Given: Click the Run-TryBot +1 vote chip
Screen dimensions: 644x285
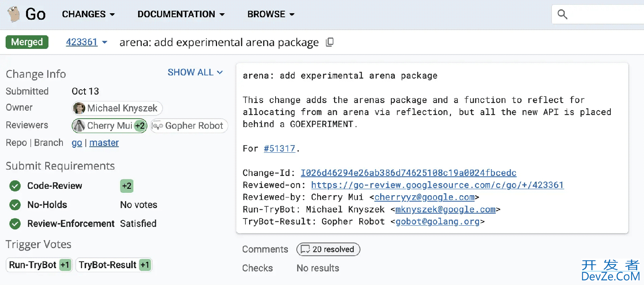Looking at the screenshot, I should pyautogui.click(x=39, y=265).
